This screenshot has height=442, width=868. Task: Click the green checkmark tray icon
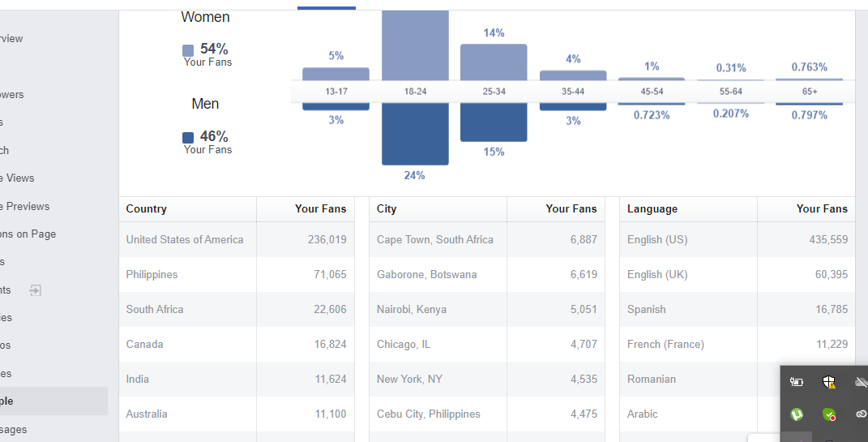click(x=829, y=414)
